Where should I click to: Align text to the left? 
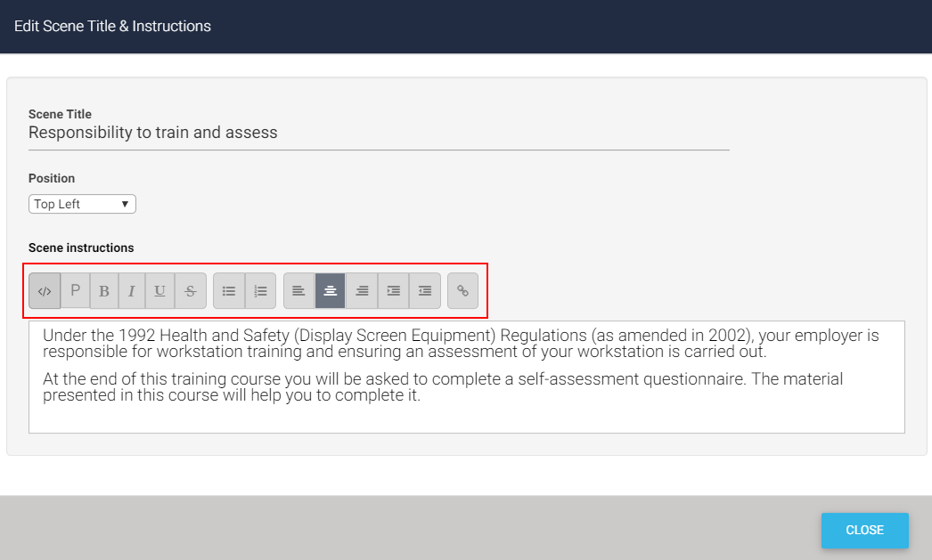point(298,291)
